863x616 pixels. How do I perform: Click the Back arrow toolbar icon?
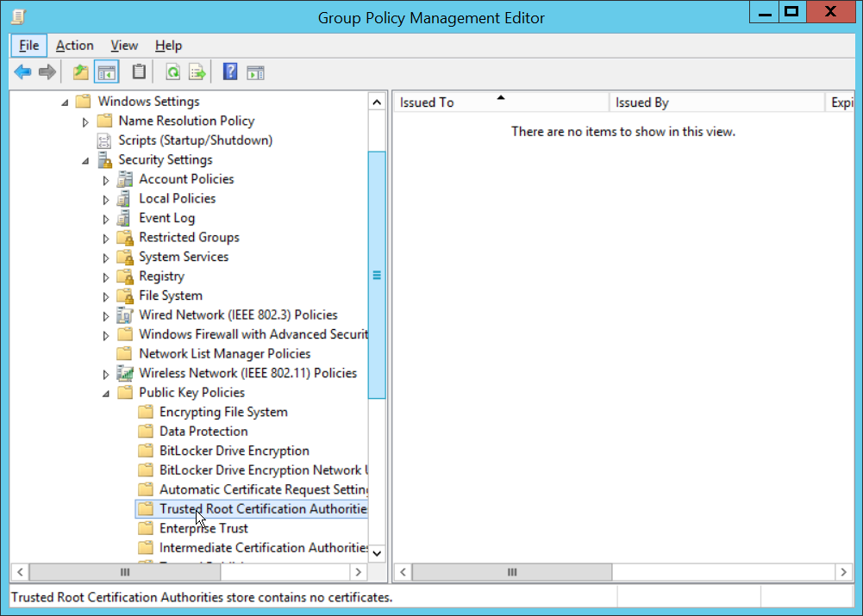tap(23, 72)
